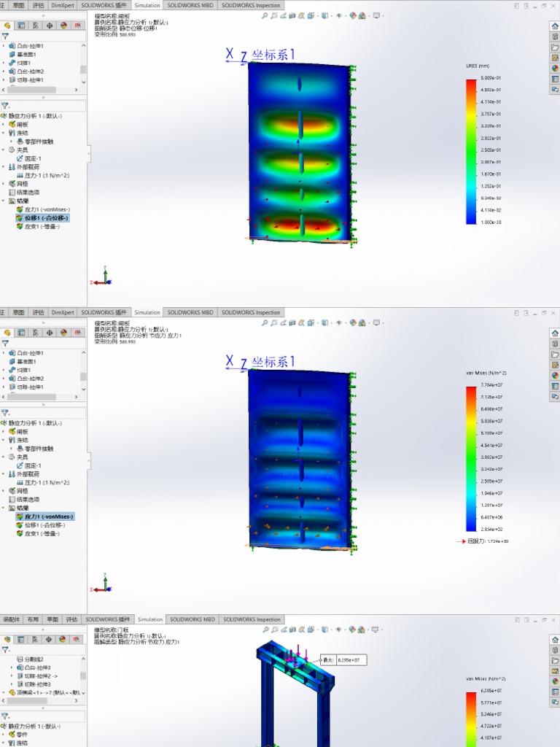The height and width of the screenshot is (747, 560).
Task: Click Section View icon in top window view toolbar
Action: [x=292, y=16]
